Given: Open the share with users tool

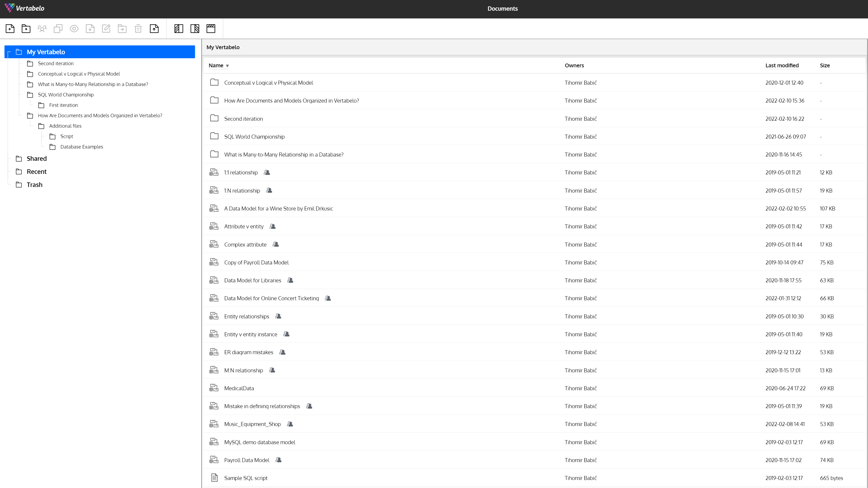Looking at the screenshot, I should (42, 29).
